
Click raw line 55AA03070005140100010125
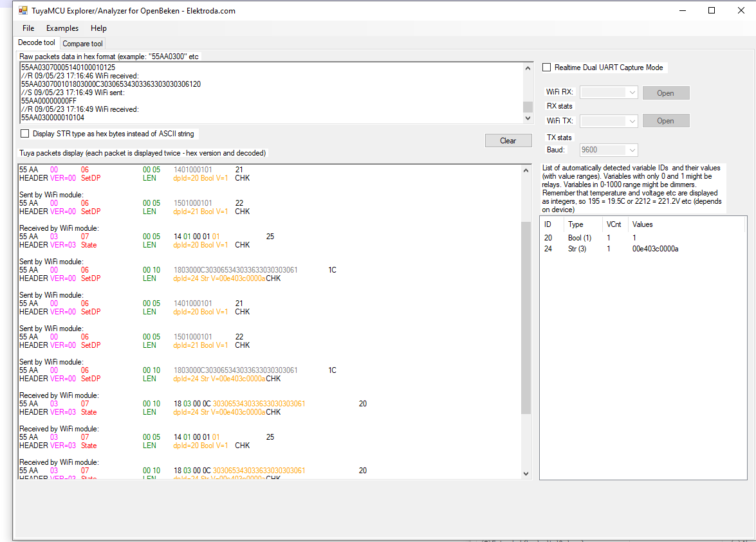point(68,68)
